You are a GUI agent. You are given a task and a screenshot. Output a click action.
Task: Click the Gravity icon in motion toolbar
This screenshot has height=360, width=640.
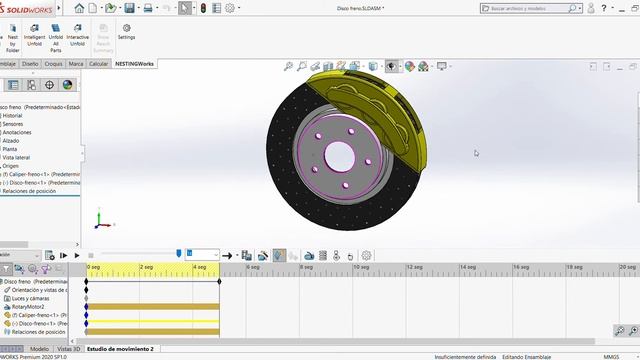pos(350,256)
